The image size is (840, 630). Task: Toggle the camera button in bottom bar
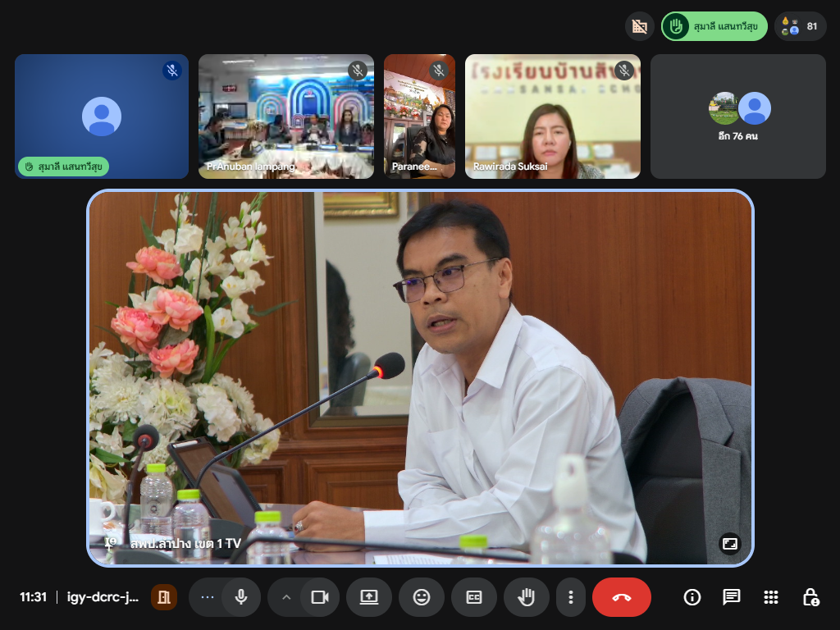tap(319, 597)
